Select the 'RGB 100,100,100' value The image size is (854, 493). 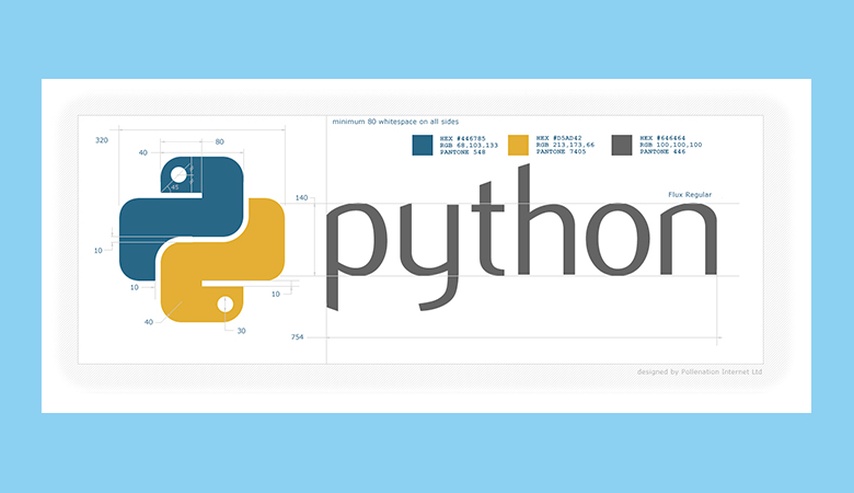pos(671,145)
